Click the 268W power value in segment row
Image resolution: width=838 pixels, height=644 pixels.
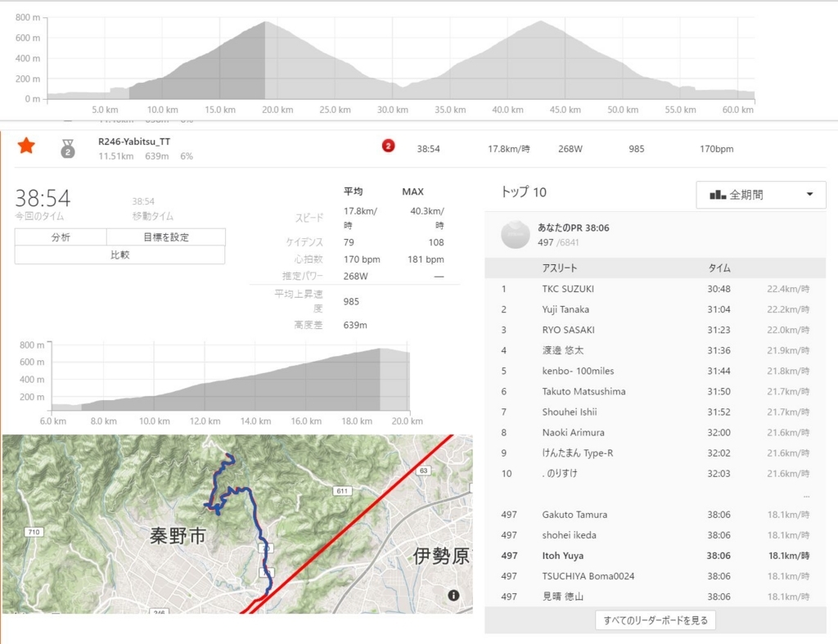pos(570,149)
